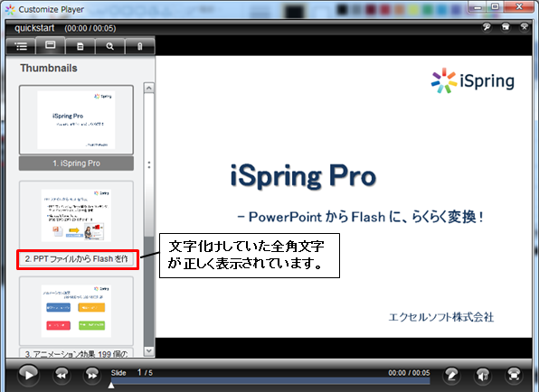Image resolution: width=539 pixels, height=392 pixels.
Task: Open the presenter info tab icon
Action: click(x=139, y=46)
